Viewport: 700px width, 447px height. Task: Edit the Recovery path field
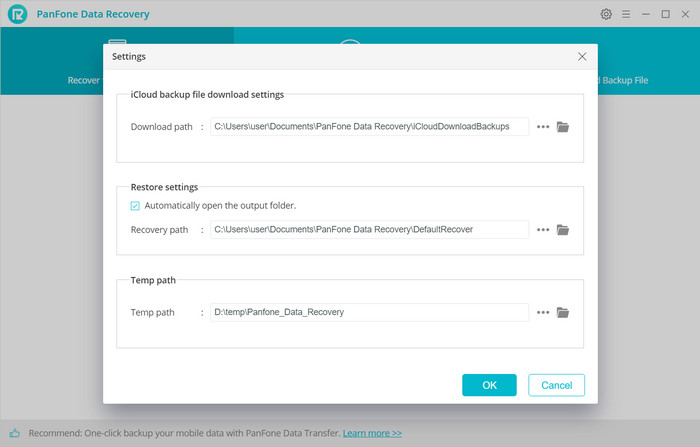[x=370, y=230]
